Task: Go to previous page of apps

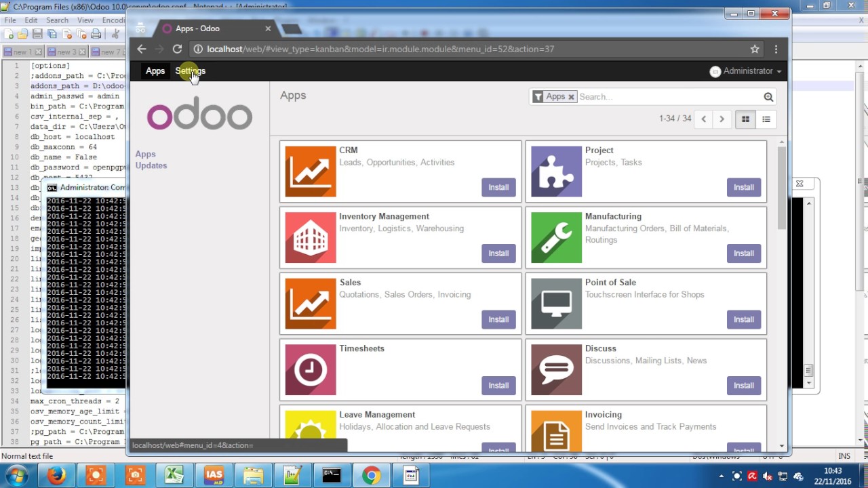Action: pos(703,119)
